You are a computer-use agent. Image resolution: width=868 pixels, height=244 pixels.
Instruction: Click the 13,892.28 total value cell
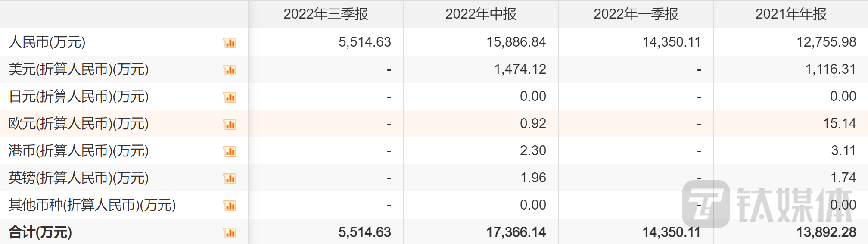[x=826, y=232]
